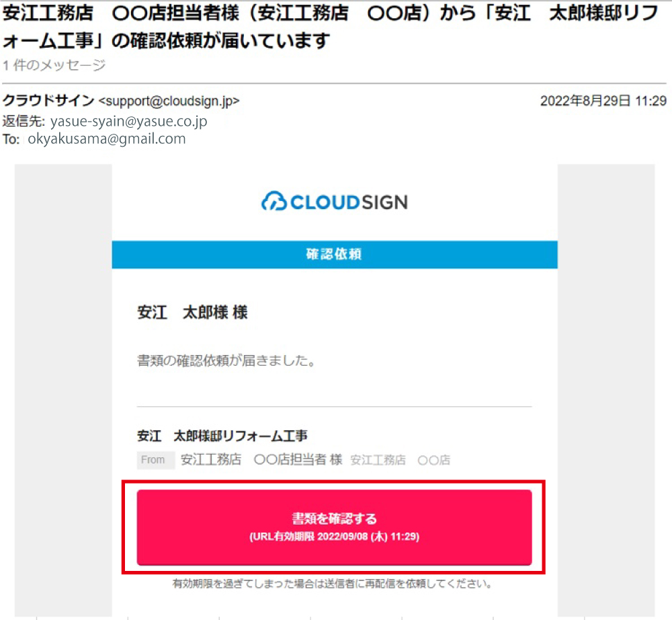Click the sender name 安江工務店 ○○店担当者 様
672x620 pixels.
(x=261, y=460)
